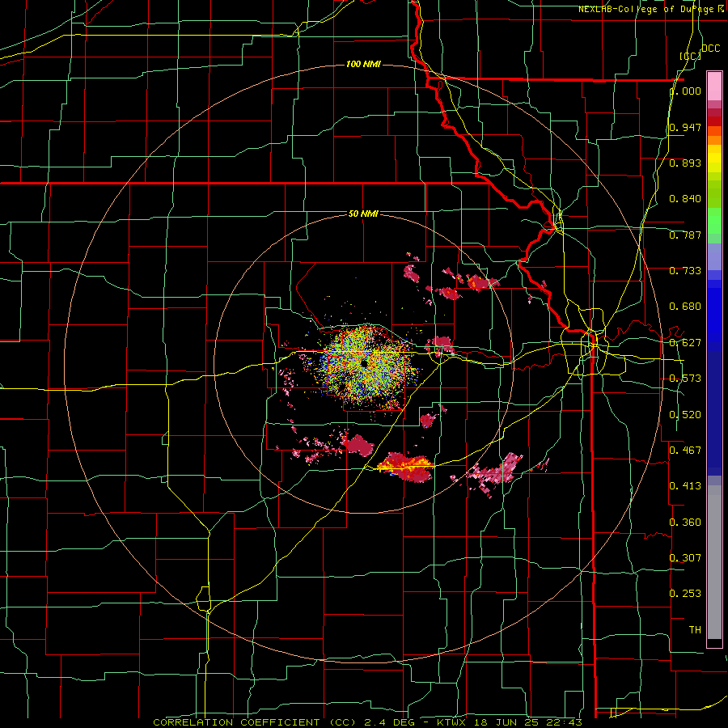Click the 0.733 scale value
Viewport: 728px width, 728px height.
(685, 271)
